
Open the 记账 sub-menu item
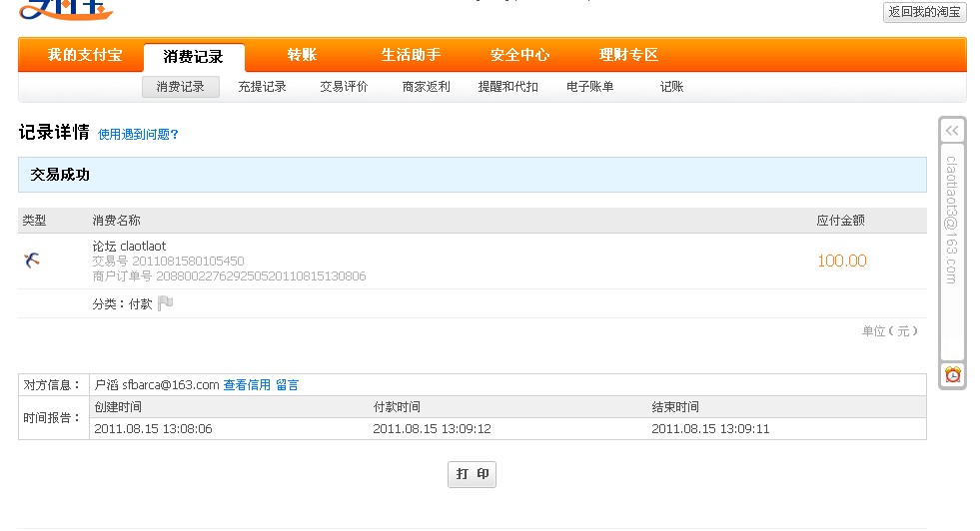pyautogui.click(x=671, y=87)
